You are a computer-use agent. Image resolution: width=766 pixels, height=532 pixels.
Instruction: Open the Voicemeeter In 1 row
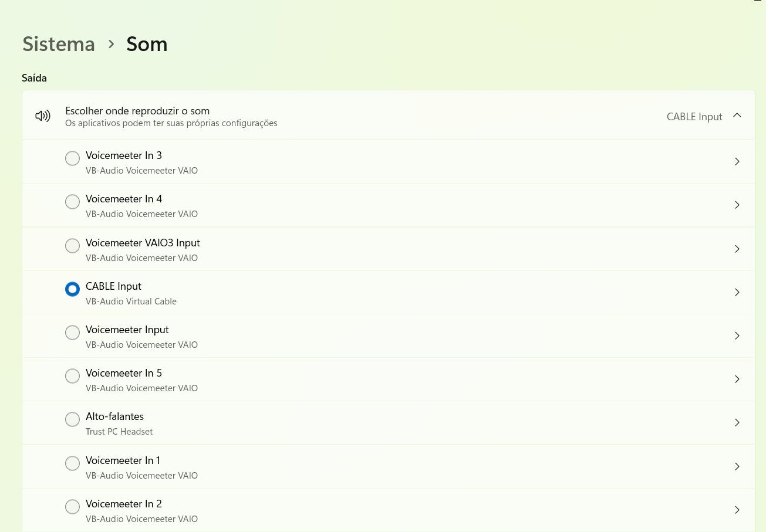pyautogui.click(x=389, y=467)
